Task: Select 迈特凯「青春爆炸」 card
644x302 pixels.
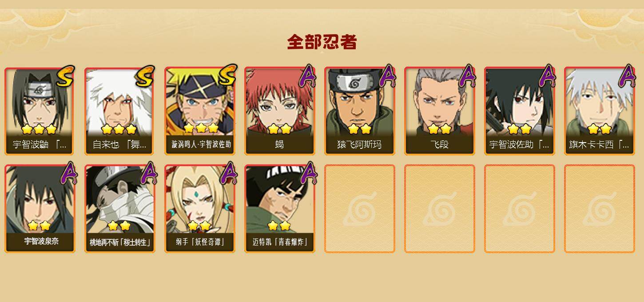Action: [x=280, y=209]
